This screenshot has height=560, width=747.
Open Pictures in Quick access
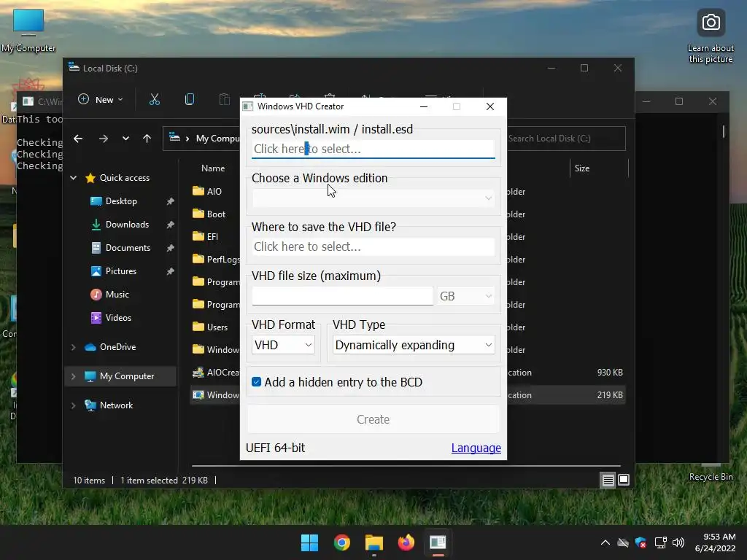click(121, 271)
